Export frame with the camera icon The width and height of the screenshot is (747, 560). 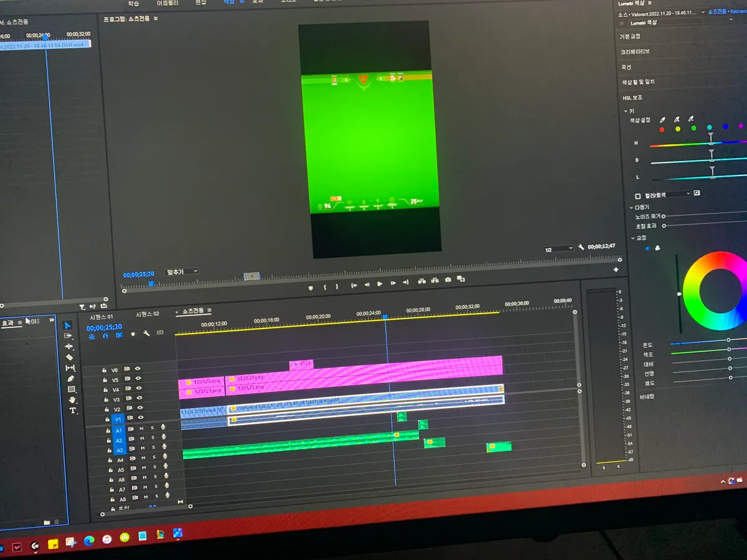tap(448, 280)
